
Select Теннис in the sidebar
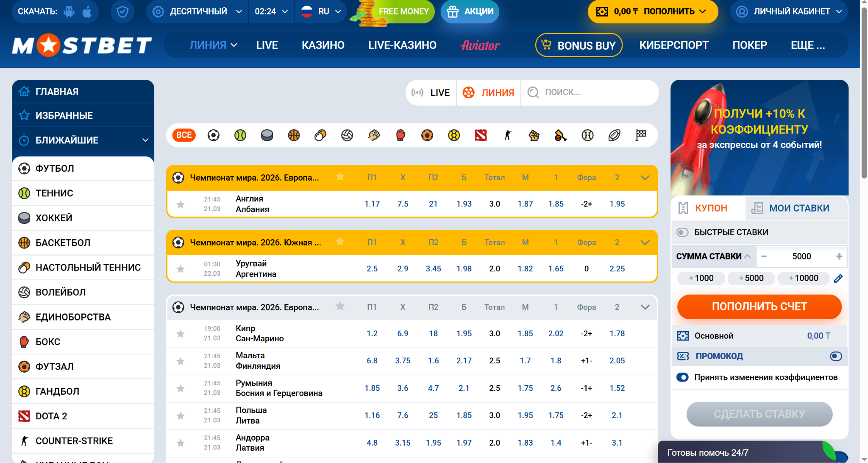click(83, 193)
